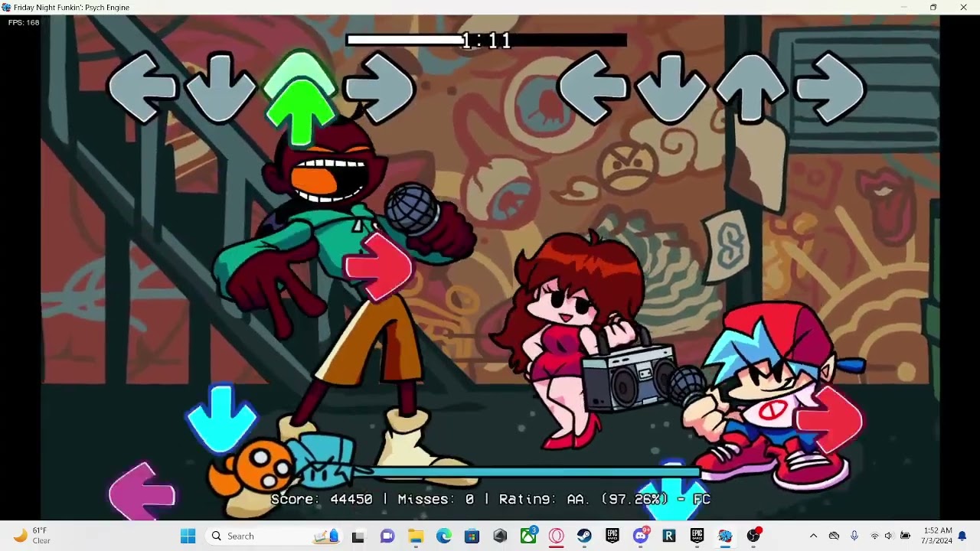This screenshot has height=551, width=980.
Task: Click the opponent's gray right arrow receptor
Action: (x=381, y=89)
